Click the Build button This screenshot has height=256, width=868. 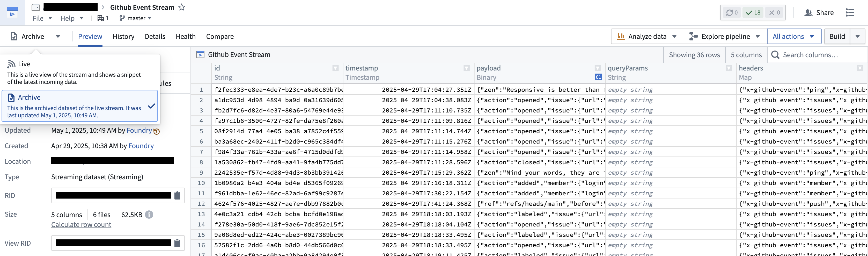[x=837, y=36]
